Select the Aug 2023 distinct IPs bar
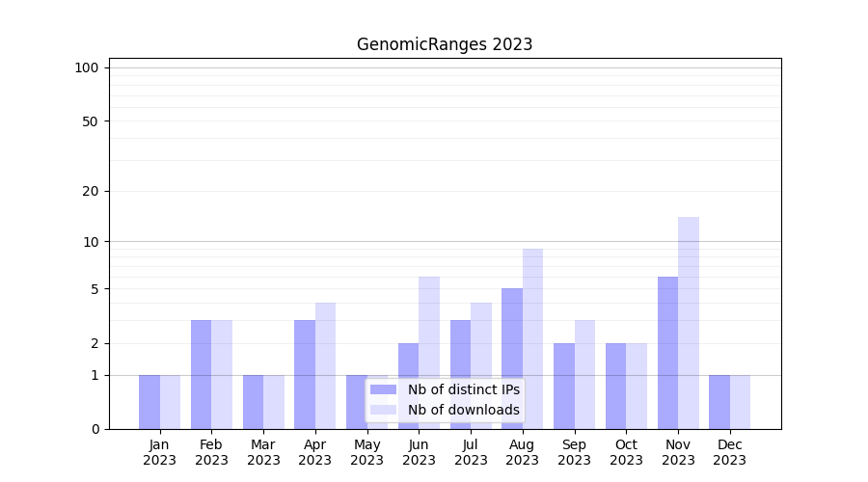 point(512,359)
